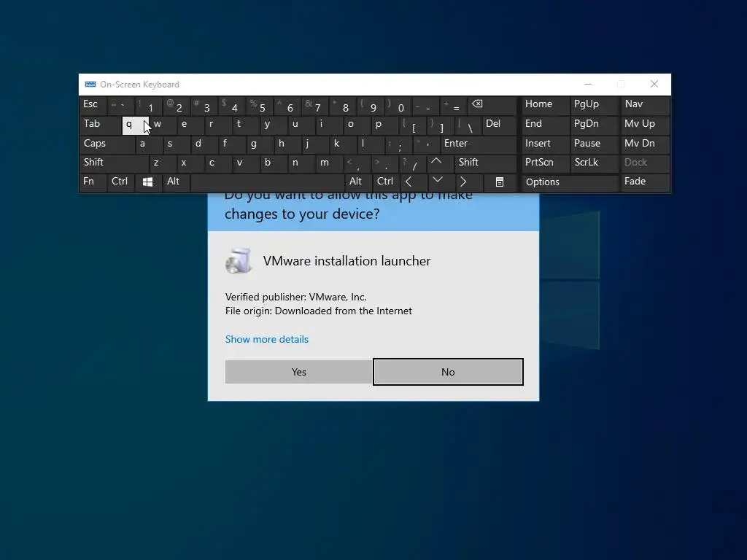Click the number 0 key
The image size is (747, 560).
[x=398, y=105]
